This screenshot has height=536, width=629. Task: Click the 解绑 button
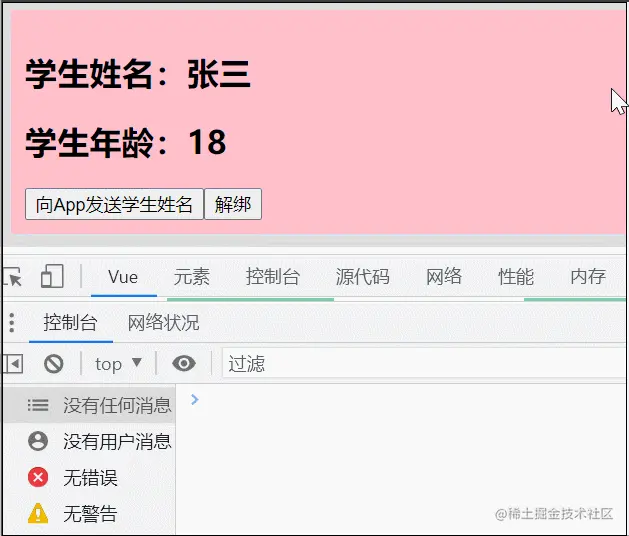click(233, 204)
